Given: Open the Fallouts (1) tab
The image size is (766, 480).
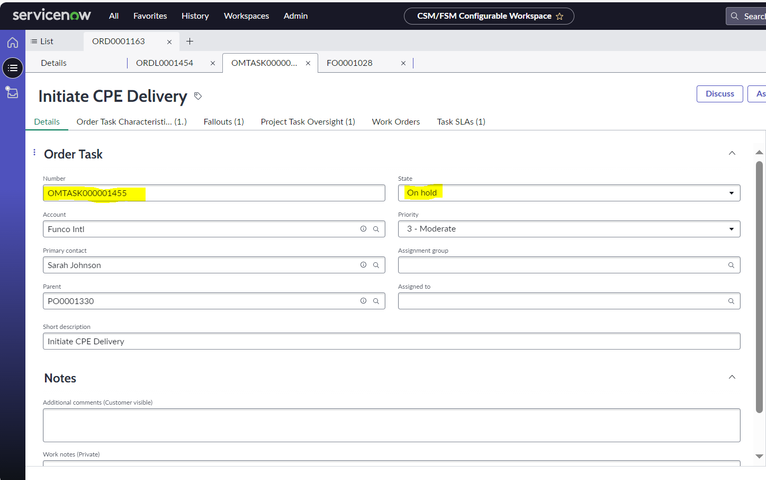Looking at the screenshot, I should tap(224, 122).
